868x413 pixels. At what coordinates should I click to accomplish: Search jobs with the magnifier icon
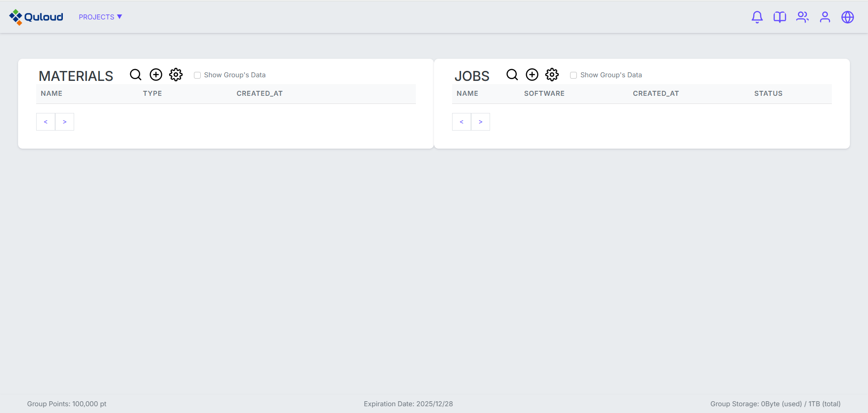(512, 75)
